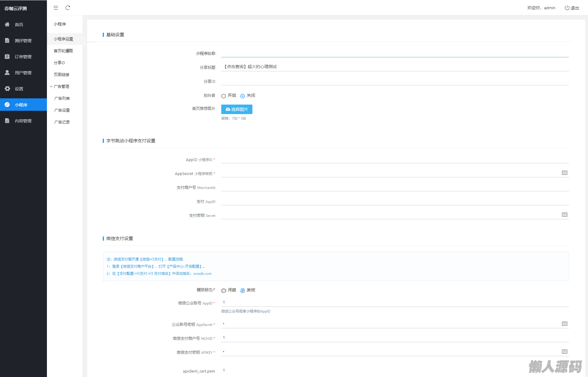Viewport: 588px width, 377px height.
Task: Click the refresh page icon
Action: 68,8
